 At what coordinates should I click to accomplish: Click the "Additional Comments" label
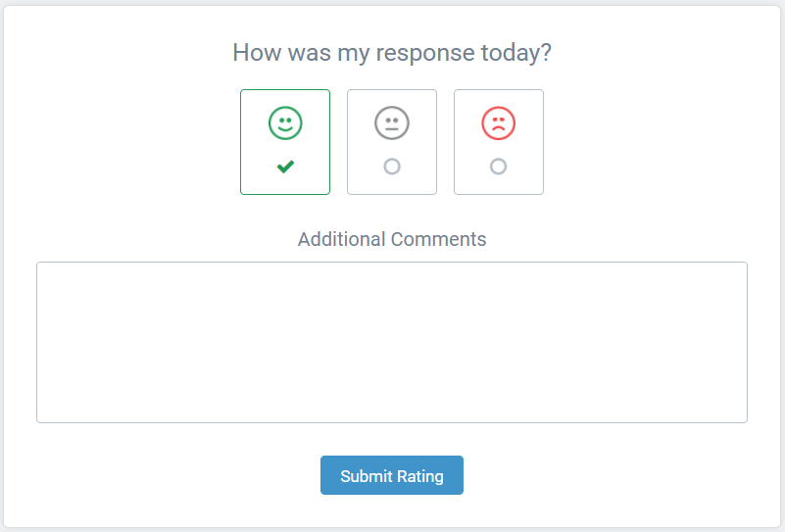(x=392, y=239)
